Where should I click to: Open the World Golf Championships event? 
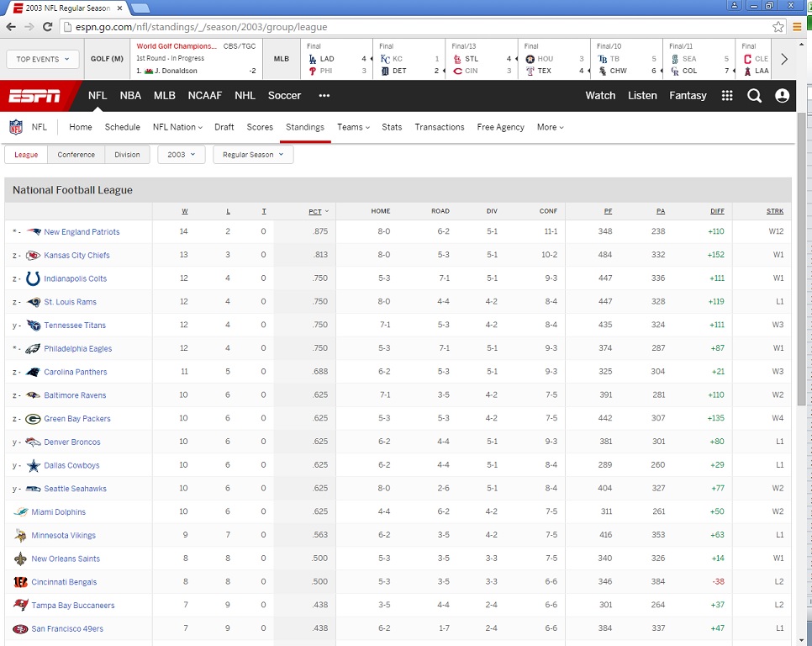(x=196, y=59)
